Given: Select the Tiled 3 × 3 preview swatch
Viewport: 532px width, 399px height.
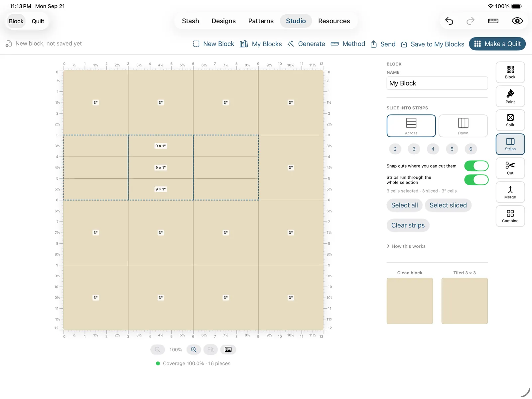Looking at the screenshot, I should point(465,301).
